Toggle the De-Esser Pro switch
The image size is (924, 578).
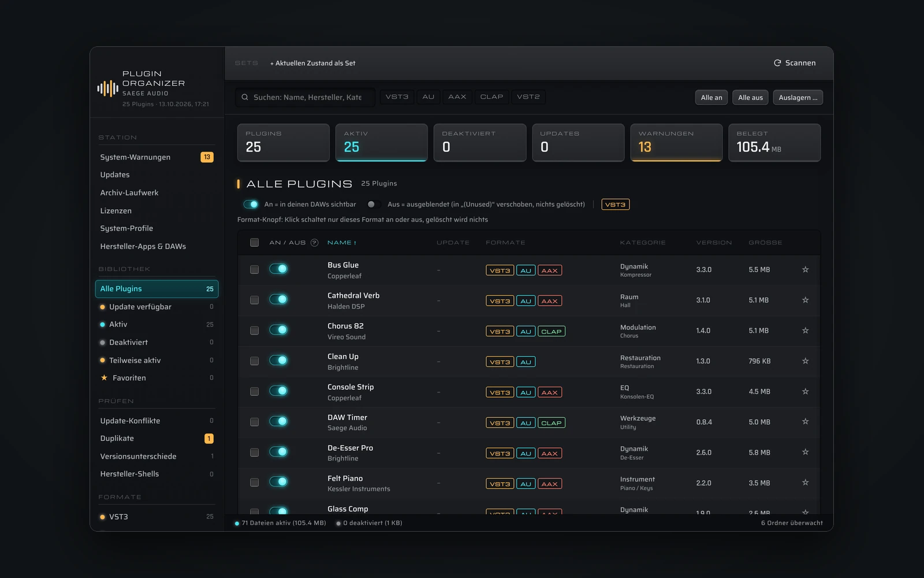tap(278, 451)
